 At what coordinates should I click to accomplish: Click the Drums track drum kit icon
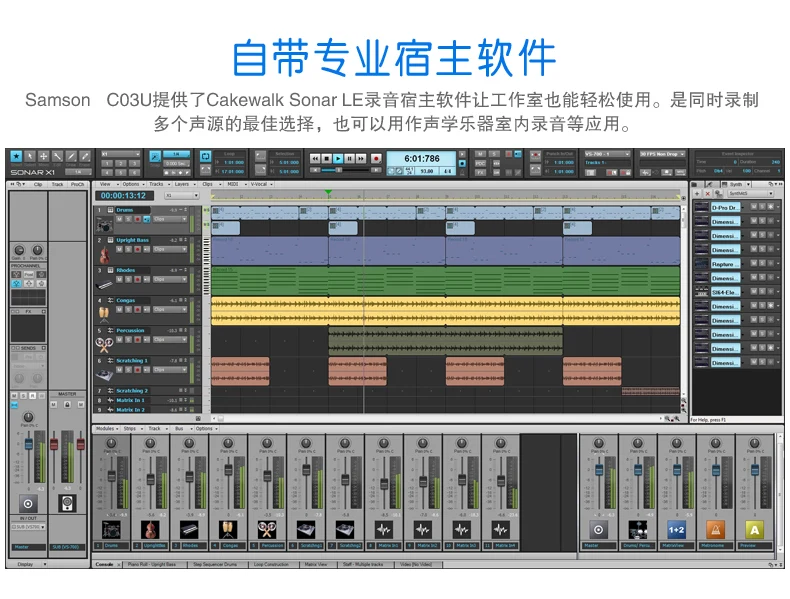(x=105, y=224)
